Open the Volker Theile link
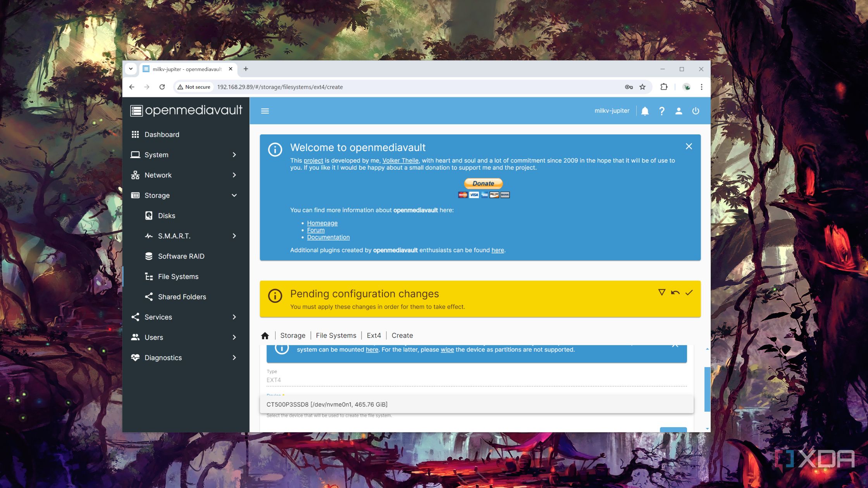This screenshot has width=868, height=488. point(400,160)
